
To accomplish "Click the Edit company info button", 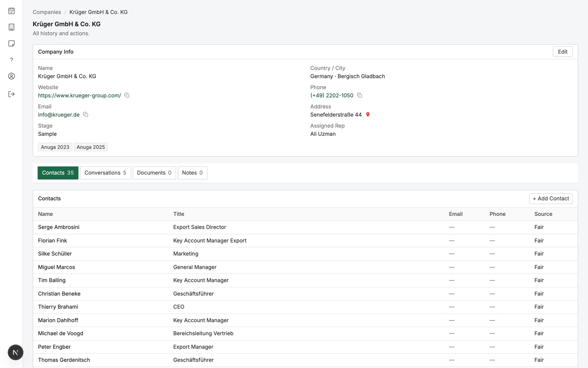I will tap(562, 52).
